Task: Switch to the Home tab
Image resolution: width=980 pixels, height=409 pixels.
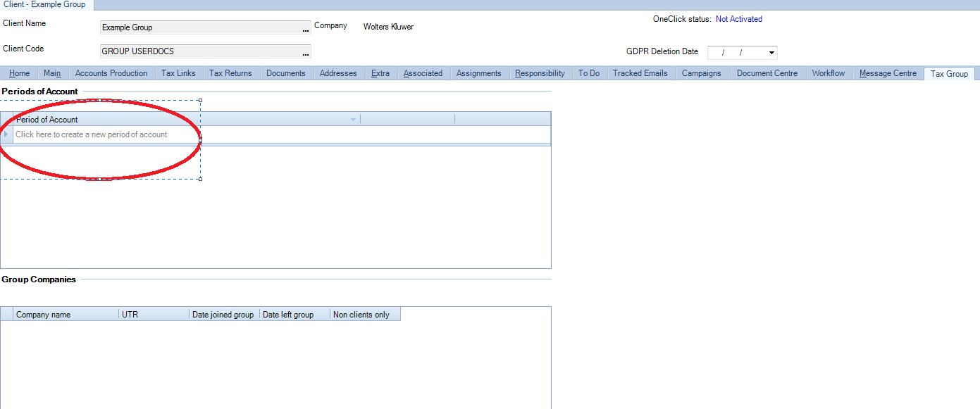Action: click(x=19, y=73)
